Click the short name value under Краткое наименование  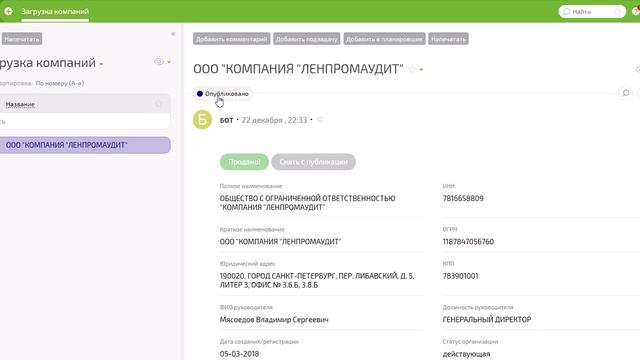pos(280,242)
